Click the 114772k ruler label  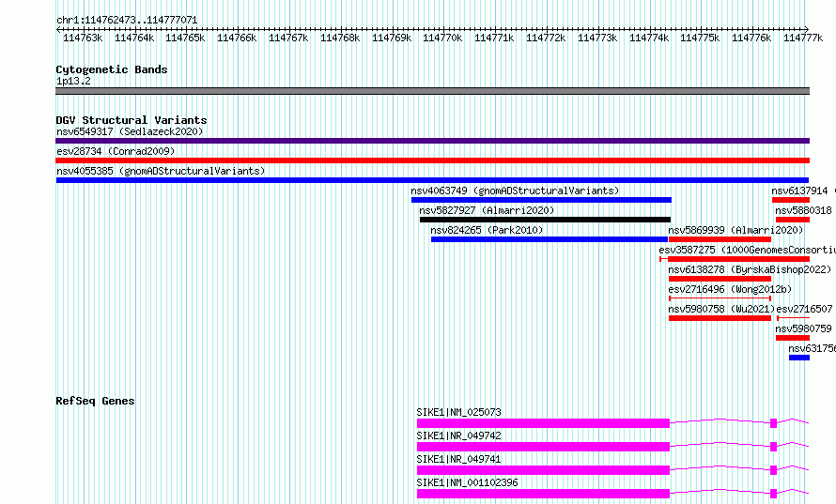pyautogui.click(x=546, y=38)
